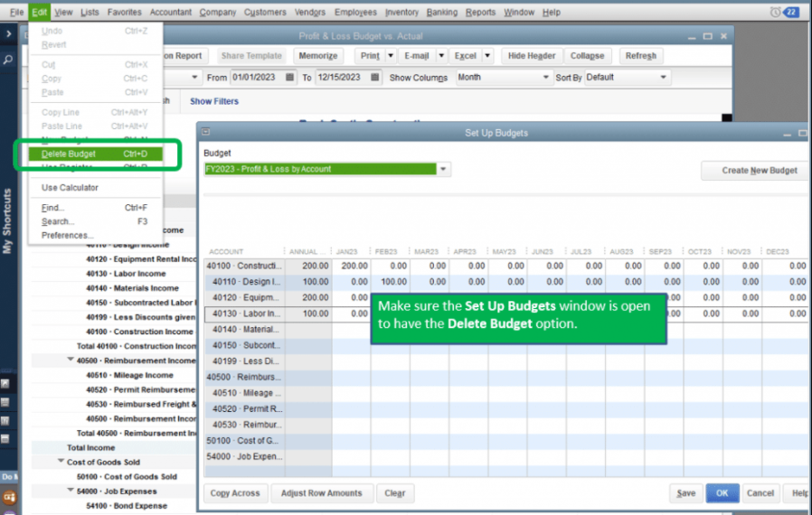The width and height of the screenshot is (812, 515).
Task: Click the Show Filters link
Action: point(214,101)
